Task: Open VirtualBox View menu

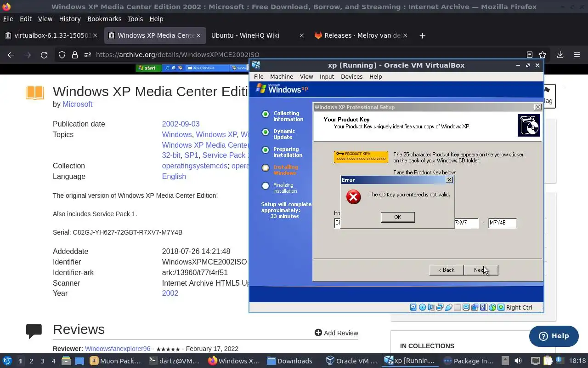Action: point(306,77)
